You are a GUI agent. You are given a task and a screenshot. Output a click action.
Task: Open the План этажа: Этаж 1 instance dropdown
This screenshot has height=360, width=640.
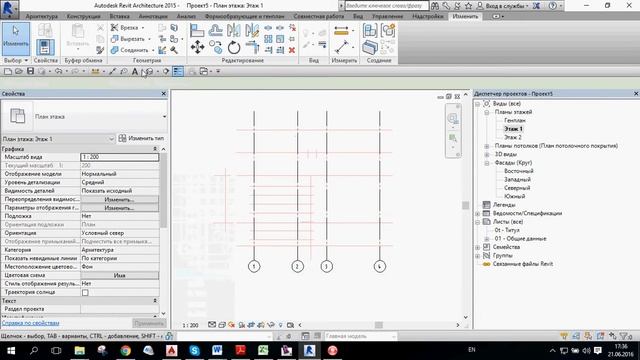click(x=111, y=139)
